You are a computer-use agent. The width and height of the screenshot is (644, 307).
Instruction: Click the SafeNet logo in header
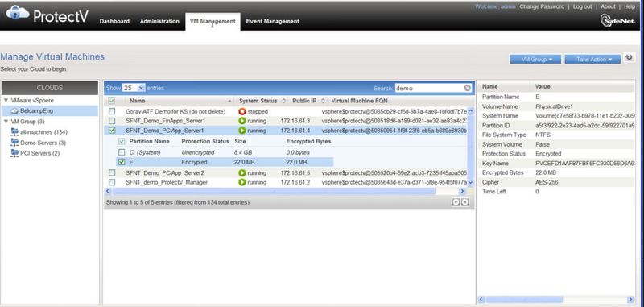click(x=617, y=21)
